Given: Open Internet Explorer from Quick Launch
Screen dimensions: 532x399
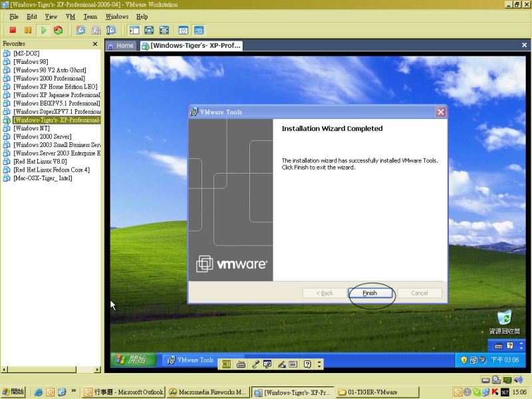Looking at the screenshot, I should pos(39,392).
